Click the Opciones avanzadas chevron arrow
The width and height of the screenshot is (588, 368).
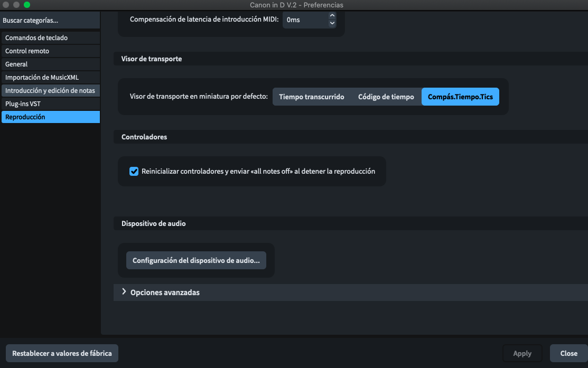point(124,292)
